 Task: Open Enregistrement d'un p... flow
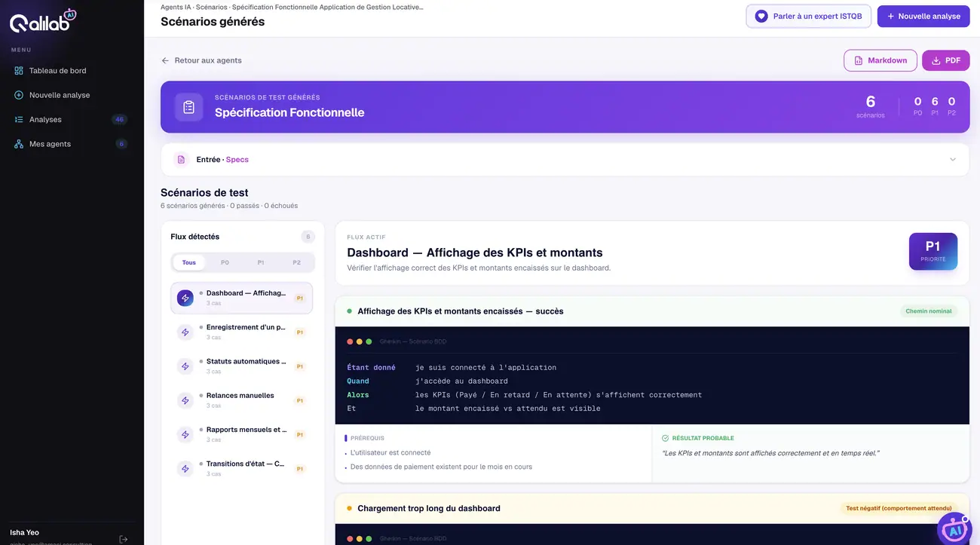click(x=242, y=332)
